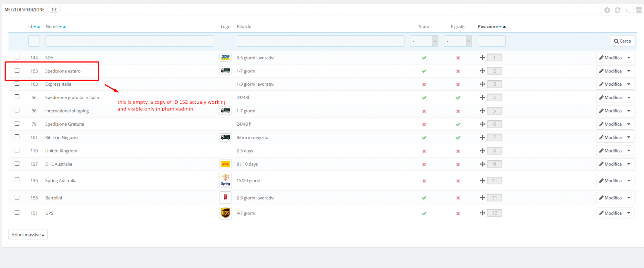Click Cerca search button
Screen dimensions: 644x268
tap(622, 41)
